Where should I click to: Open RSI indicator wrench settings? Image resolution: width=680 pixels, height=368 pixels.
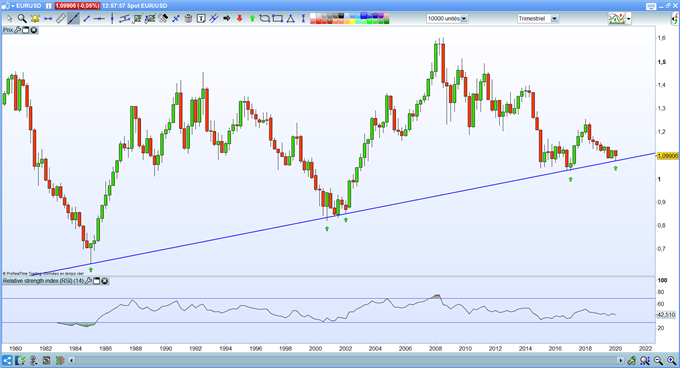tap(88, 281)
